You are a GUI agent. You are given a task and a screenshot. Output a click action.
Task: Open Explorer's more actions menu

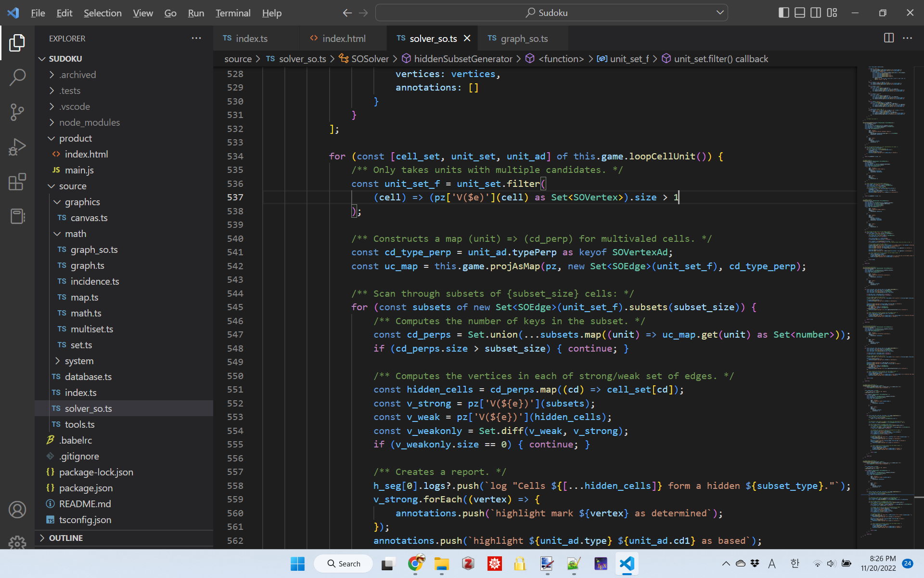click(x=196, y=38)
